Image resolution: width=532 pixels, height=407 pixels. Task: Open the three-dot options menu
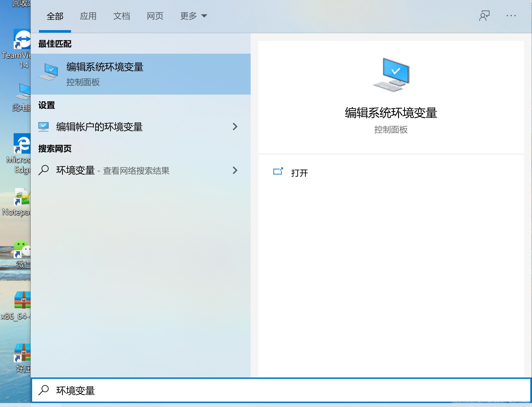(x=511, y=16)
